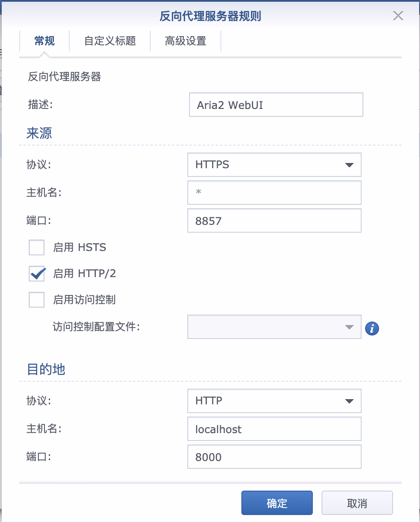Select the destination port field showing 8000
This screenshot has width=420, height=522.
tap(274, 457)
